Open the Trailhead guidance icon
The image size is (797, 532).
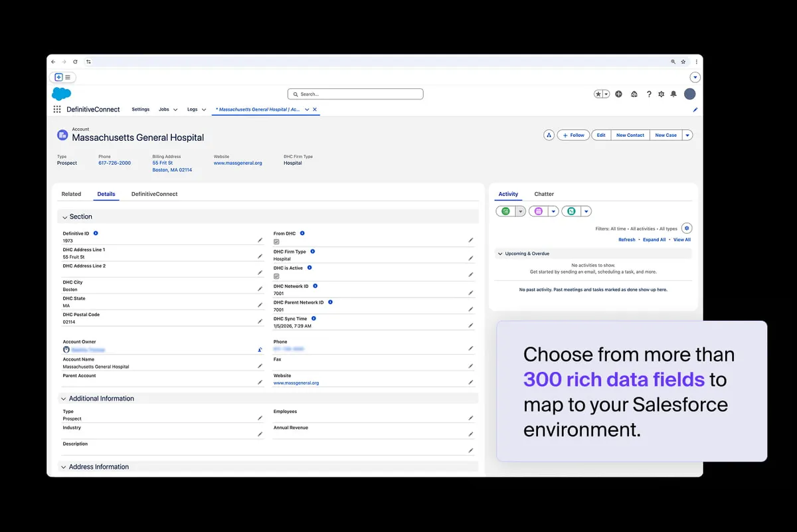pos(634,94)
